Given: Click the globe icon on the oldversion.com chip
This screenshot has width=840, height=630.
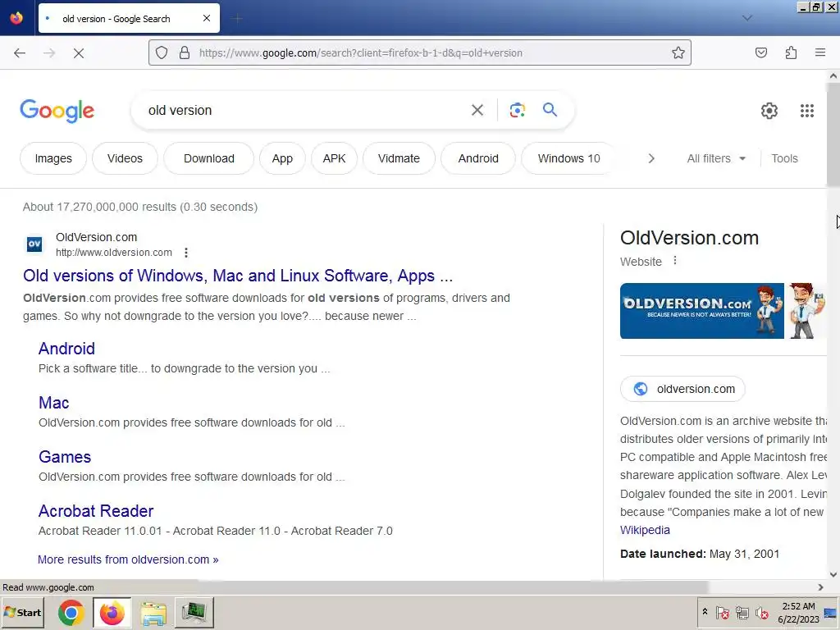Looking at the screenshot, I should pyautogui.click(x=640, y=389).
